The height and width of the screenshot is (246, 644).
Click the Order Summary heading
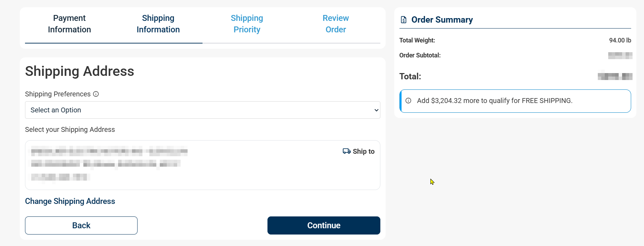[442, 20]
